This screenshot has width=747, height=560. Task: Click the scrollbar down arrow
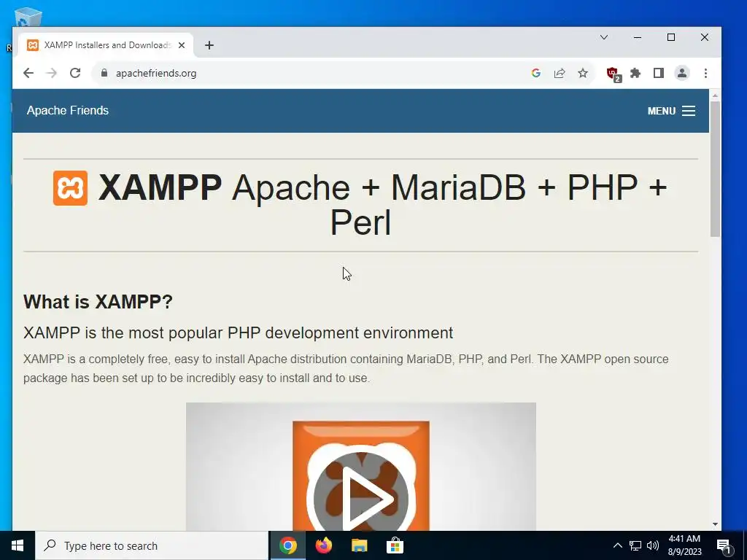tap(715, 524)
